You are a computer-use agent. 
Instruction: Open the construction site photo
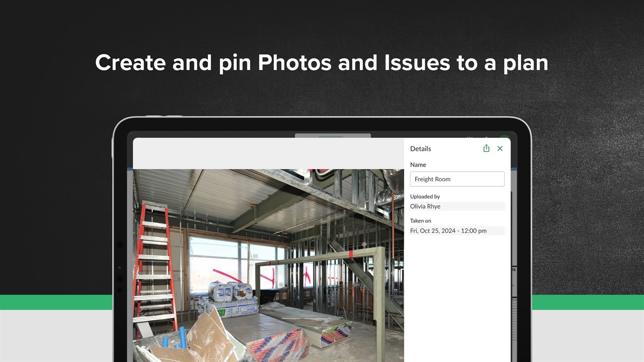coord(268,265)
